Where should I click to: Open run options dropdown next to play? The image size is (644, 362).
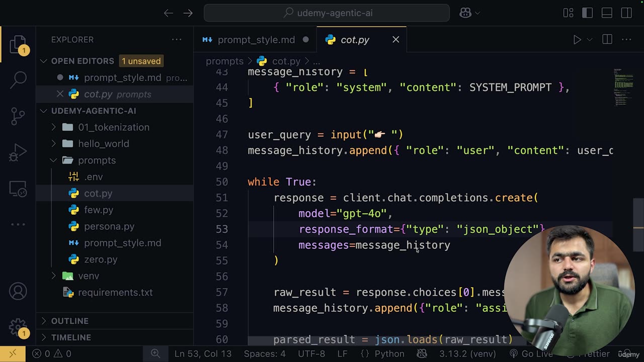pos(590,40)
